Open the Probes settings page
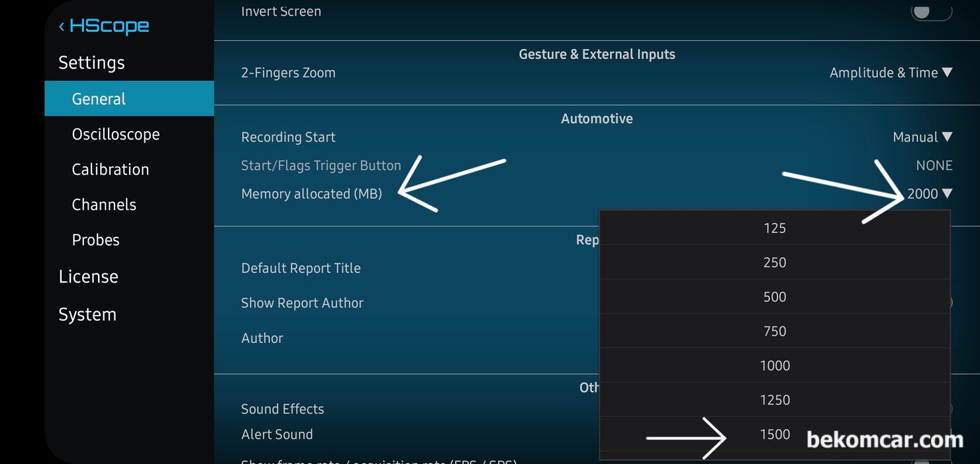Screen dimensions: 980x464 [96, 240]
